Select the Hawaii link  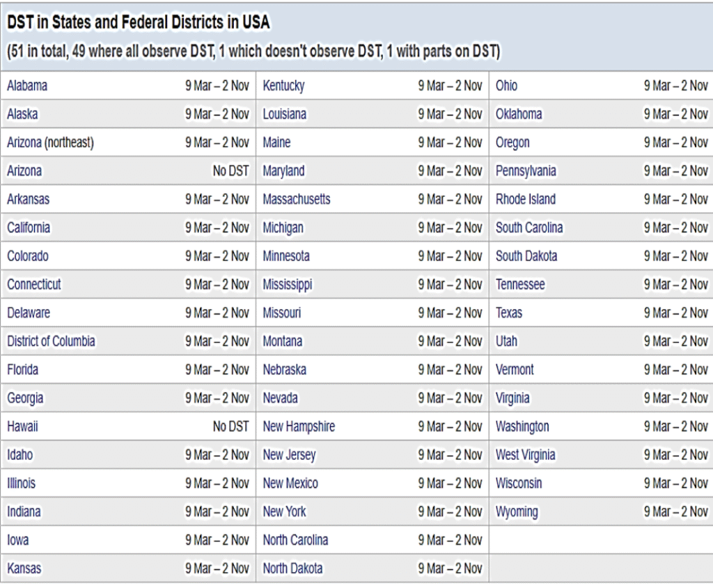[22, 427]
